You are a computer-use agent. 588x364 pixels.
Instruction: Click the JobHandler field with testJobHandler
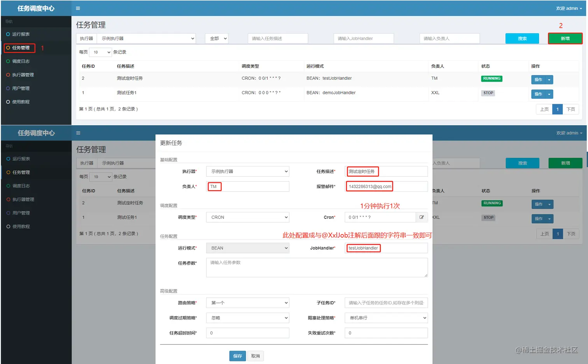[386, 248]
